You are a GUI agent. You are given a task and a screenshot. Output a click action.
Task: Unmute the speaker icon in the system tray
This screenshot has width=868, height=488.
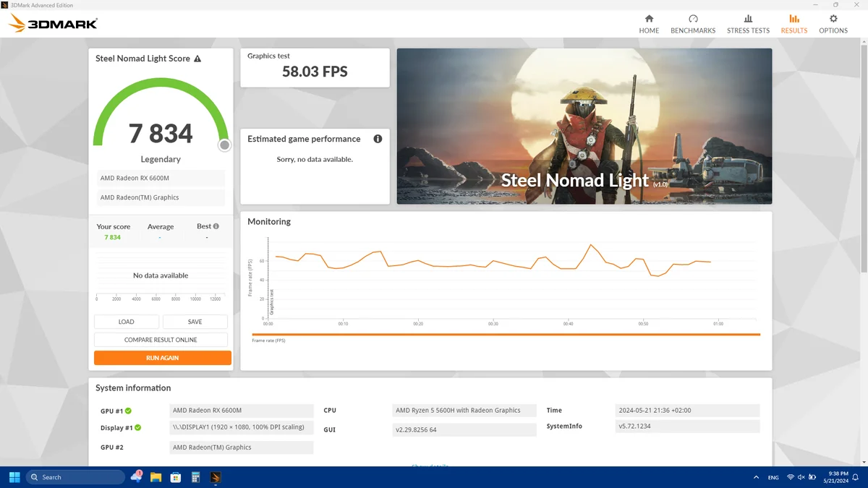tap(801, 477)
